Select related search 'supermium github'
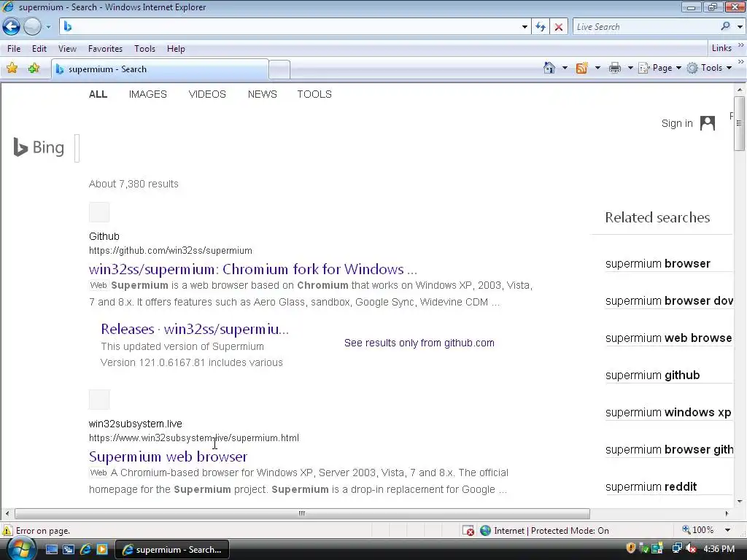 coord(652,376)
